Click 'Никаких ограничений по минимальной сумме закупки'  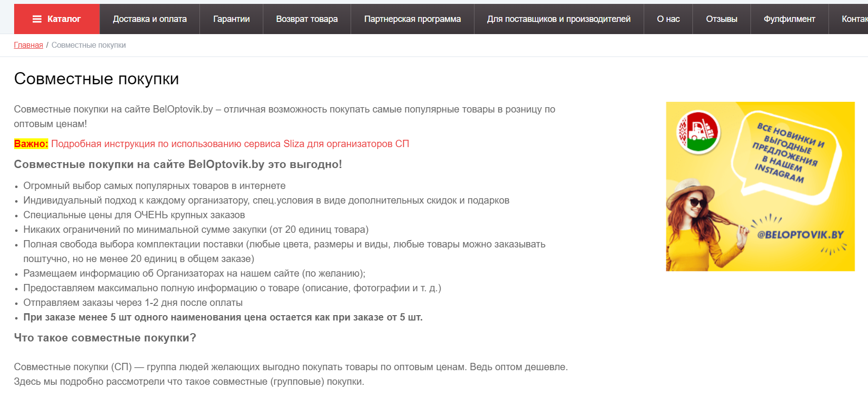[x=196, y=229]
